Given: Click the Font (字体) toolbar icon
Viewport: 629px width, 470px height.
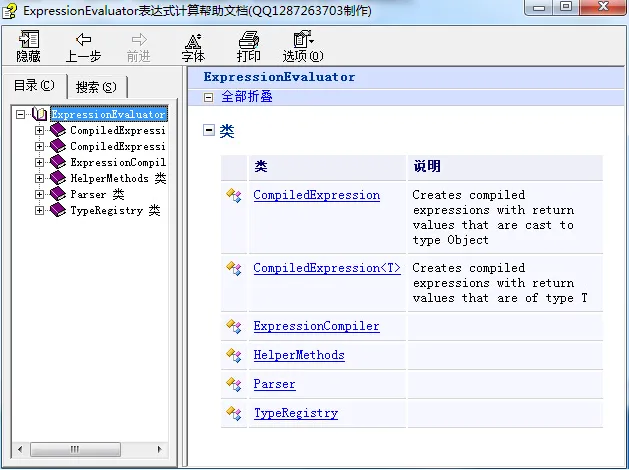Looking at the screenshot, I should point(193,40).
